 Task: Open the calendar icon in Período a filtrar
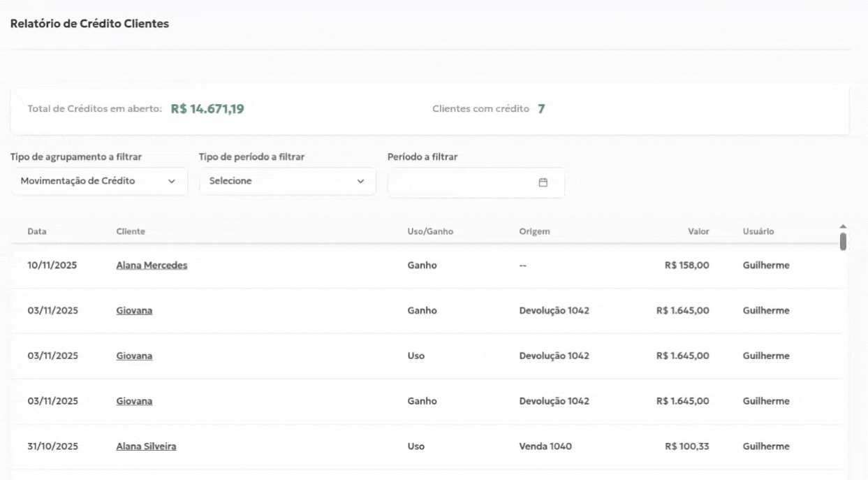[x=543, y=182]
